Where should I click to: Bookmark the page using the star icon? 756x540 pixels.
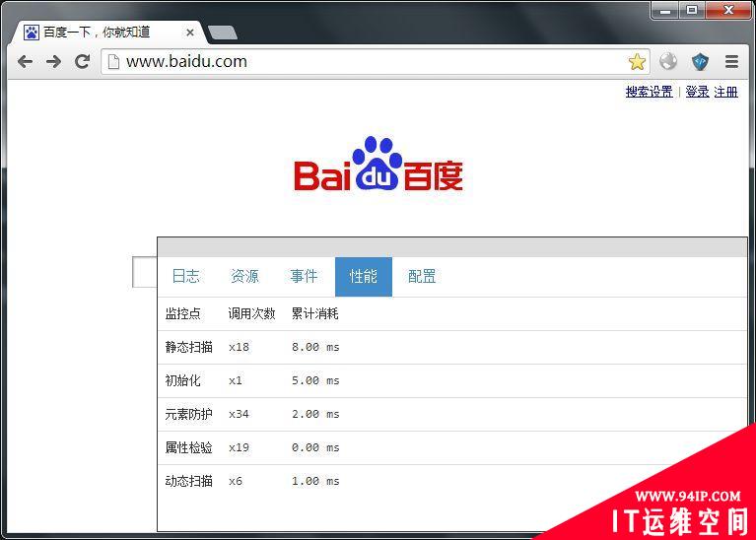[x=637, y=62]
